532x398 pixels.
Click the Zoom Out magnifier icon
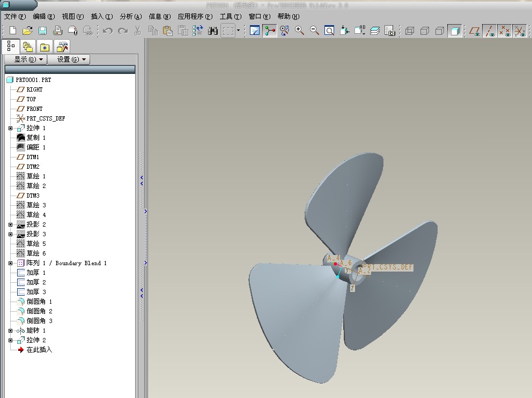(314, 31)
